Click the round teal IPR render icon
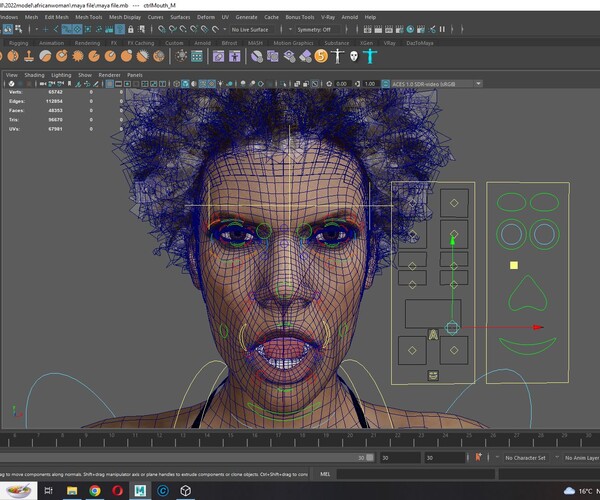The width and height of the screenshot is (600, 500). tap(410, 29)
